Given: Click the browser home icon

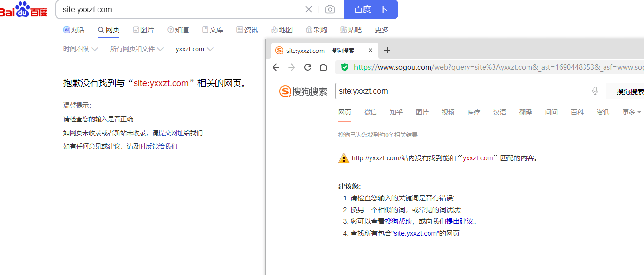Looking at the screenshot, I should pos(323,67).
